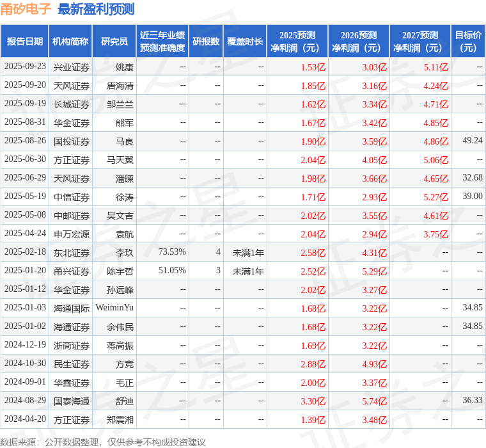
Task: Click 国泰海通 2025 forecast 3.30亿
Action: [313, 401]
